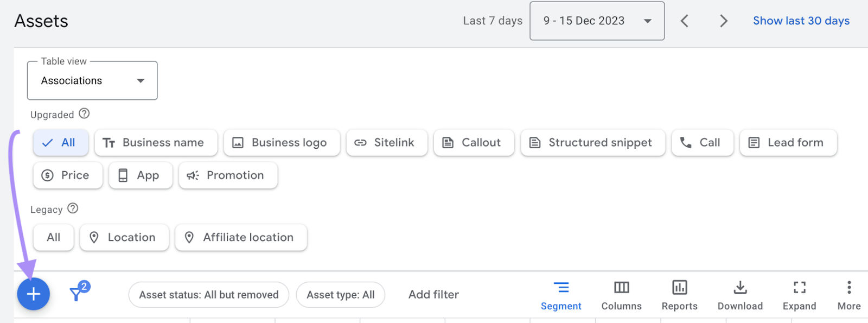Select the Sitelink asset filter chip
The width and height of the screenshot is (868, 323).
click(386, 142)
